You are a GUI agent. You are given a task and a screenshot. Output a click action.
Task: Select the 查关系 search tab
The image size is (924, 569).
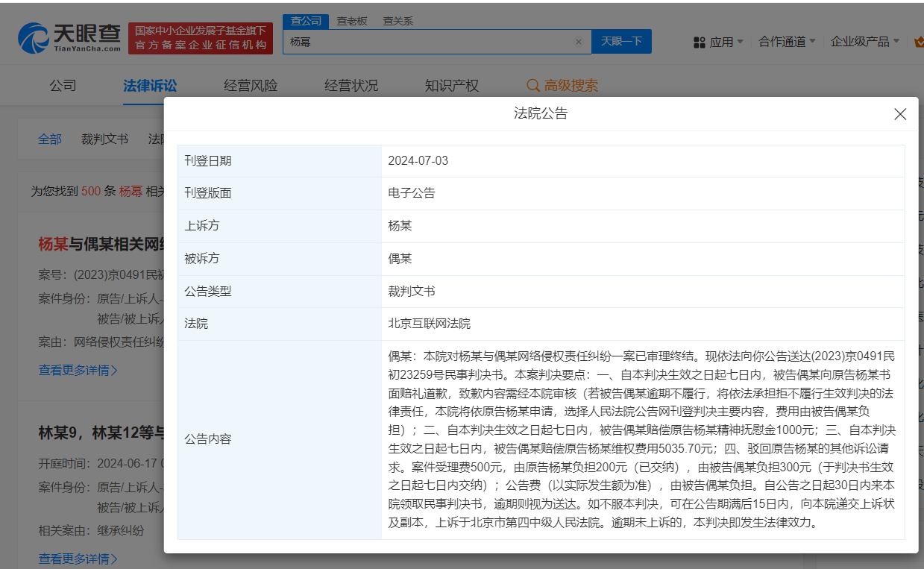(x=397, y=21)
